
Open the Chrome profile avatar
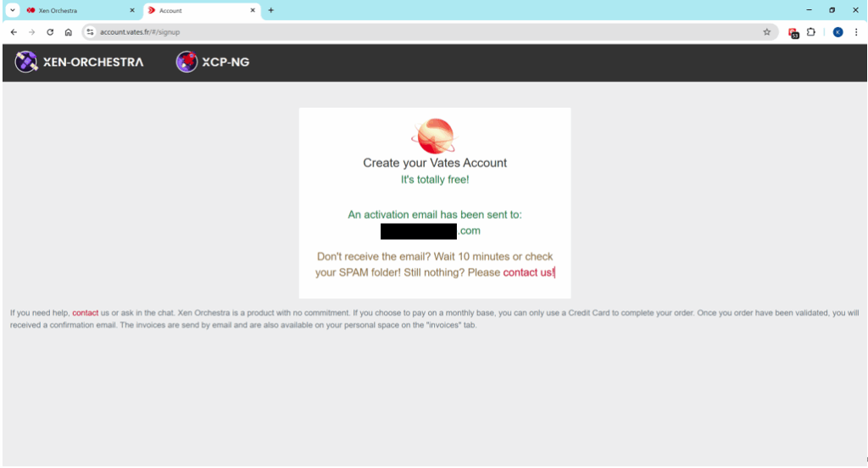[x=837, y=32]
